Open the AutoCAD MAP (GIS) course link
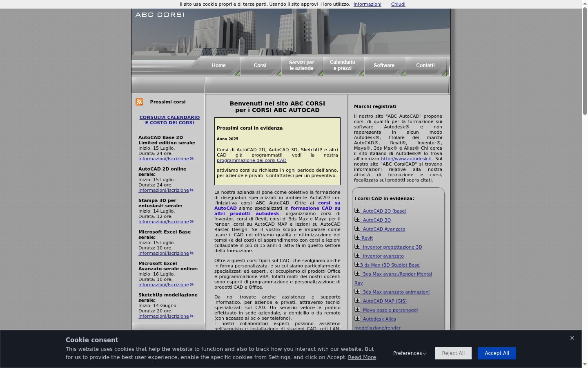 385,301
